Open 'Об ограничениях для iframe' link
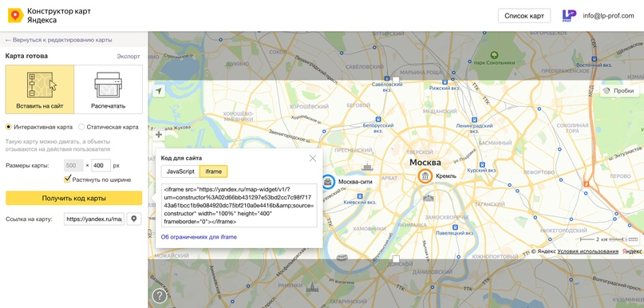 [x=199, y=237]
